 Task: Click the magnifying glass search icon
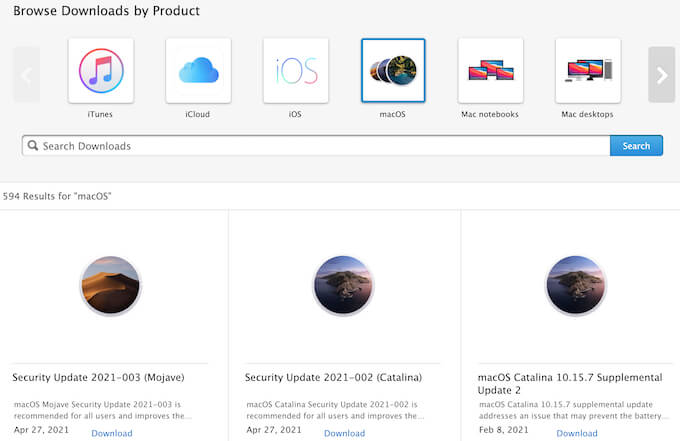click(33, 145)
